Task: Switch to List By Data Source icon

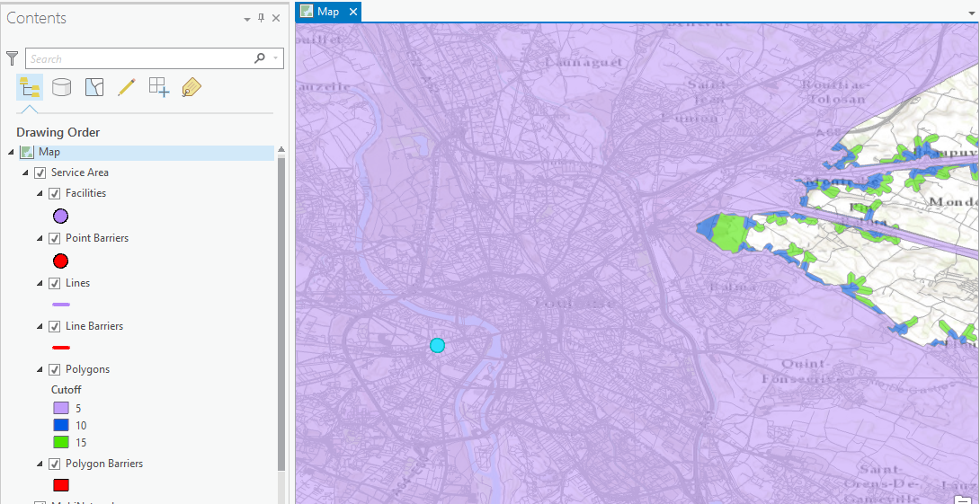Action: tap(61, 87)
